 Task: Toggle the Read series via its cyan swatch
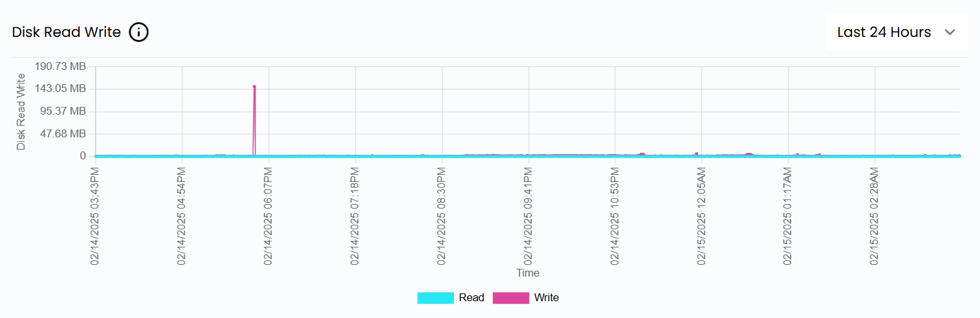pos(435,298)
